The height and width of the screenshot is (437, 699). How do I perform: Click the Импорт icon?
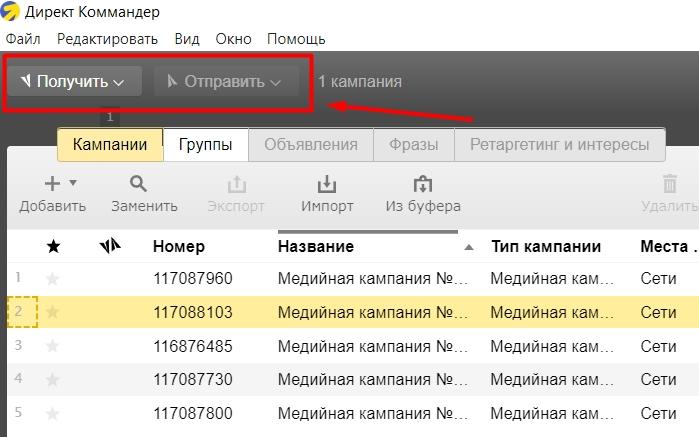pyautogui.click(x=327, y=184)
